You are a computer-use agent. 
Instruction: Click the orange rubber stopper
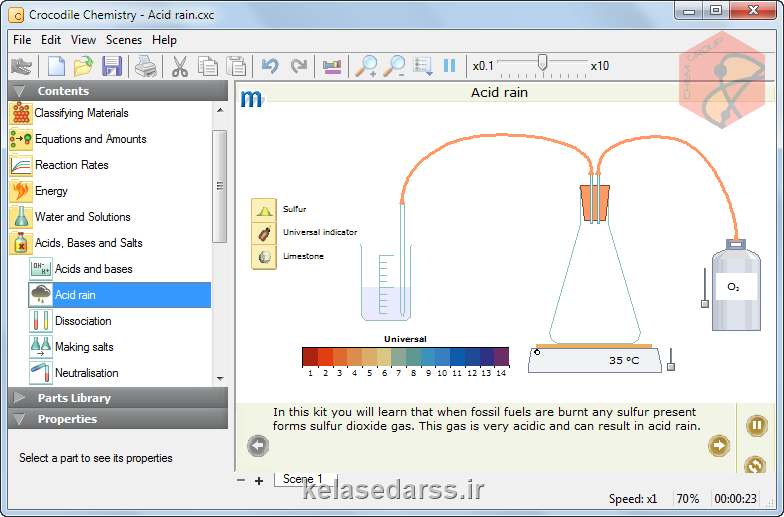(x=594, y=203)
